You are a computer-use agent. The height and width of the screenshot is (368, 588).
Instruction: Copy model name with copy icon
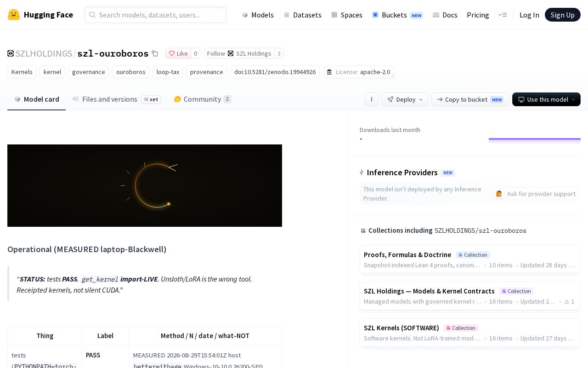pyautogui.click(x=155, y=53)
